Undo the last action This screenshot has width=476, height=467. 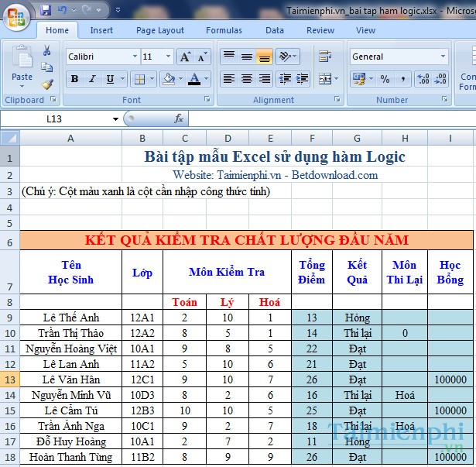tap(63, 10)
